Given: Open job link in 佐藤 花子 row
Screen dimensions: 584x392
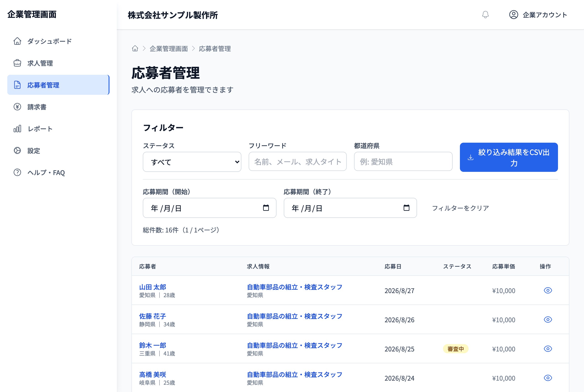Looking at the screenshot, I should click(x=295, y=316).
